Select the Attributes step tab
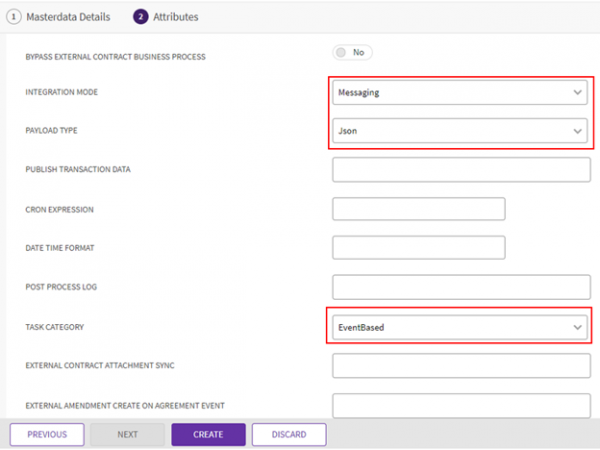Screen dimensions: 600x450 click(175, 17)
